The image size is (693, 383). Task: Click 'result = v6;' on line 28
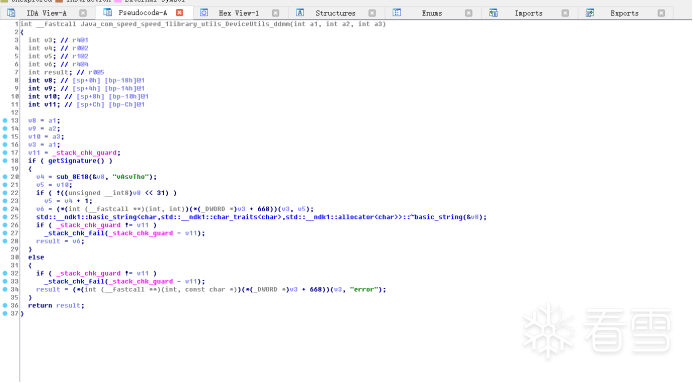click(60, 241)
